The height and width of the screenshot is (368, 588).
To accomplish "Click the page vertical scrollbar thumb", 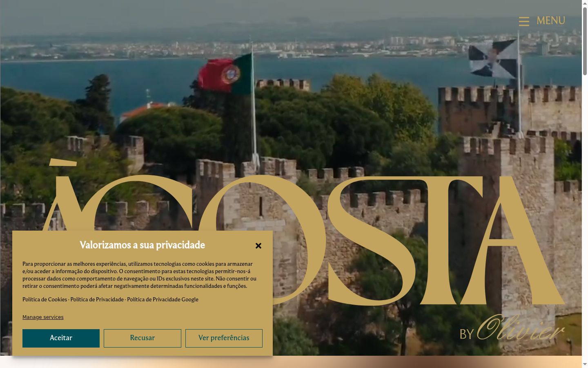I will pos(585,41).
